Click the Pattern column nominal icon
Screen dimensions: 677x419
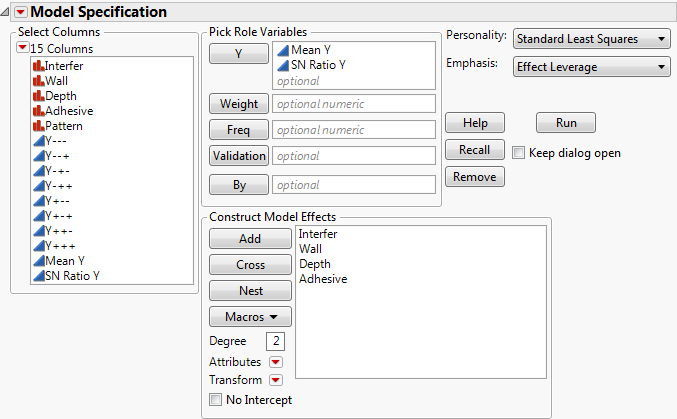click(x=38, y=126)
